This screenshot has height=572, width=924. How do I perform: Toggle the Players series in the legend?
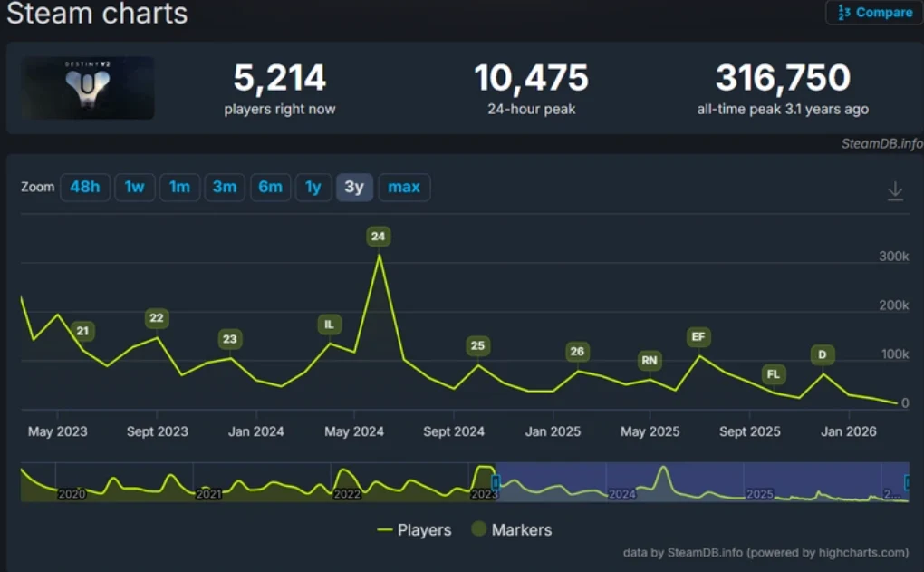(414, 529)
